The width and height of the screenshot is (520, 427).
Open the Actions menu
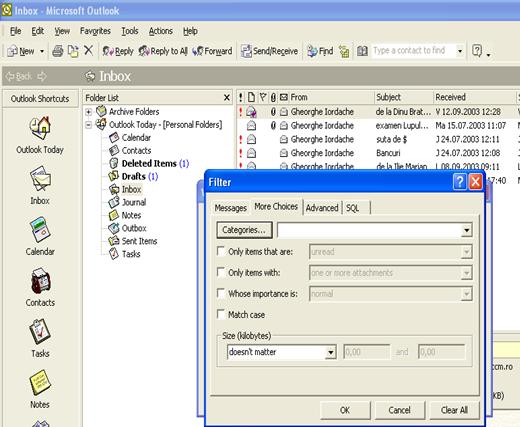tap(161, 31)
